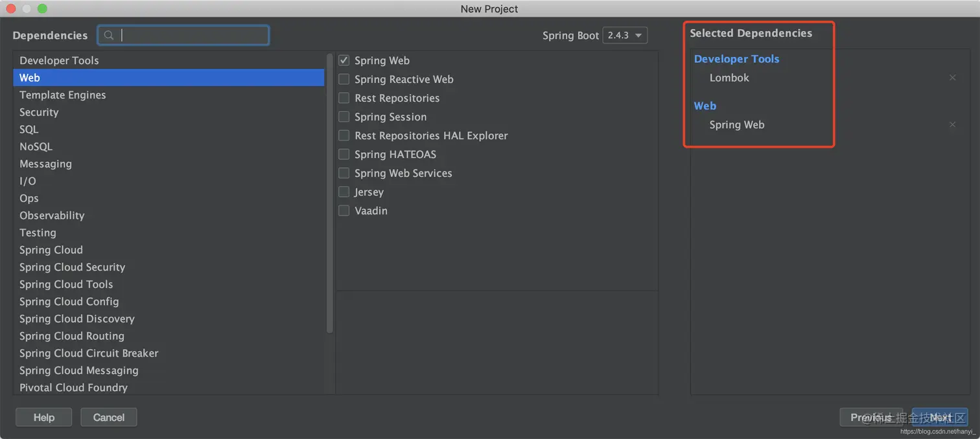Click Lombok in Selected Dependencies

click(x=729, y=78)
